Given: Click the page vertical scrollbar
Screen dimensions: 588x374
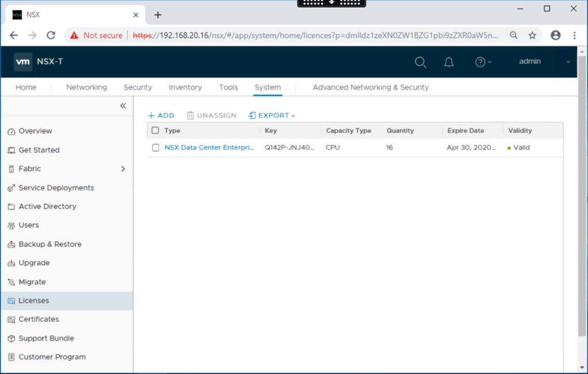Looking at the screenshot, I should click(x=582, y=196).
